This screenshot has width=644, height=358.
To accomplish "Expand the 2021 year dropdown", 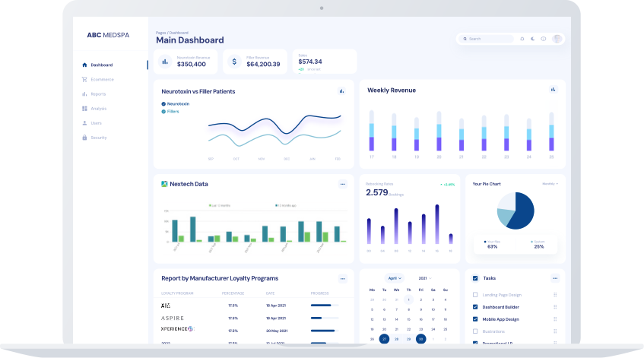I will [x=424, y=278].
